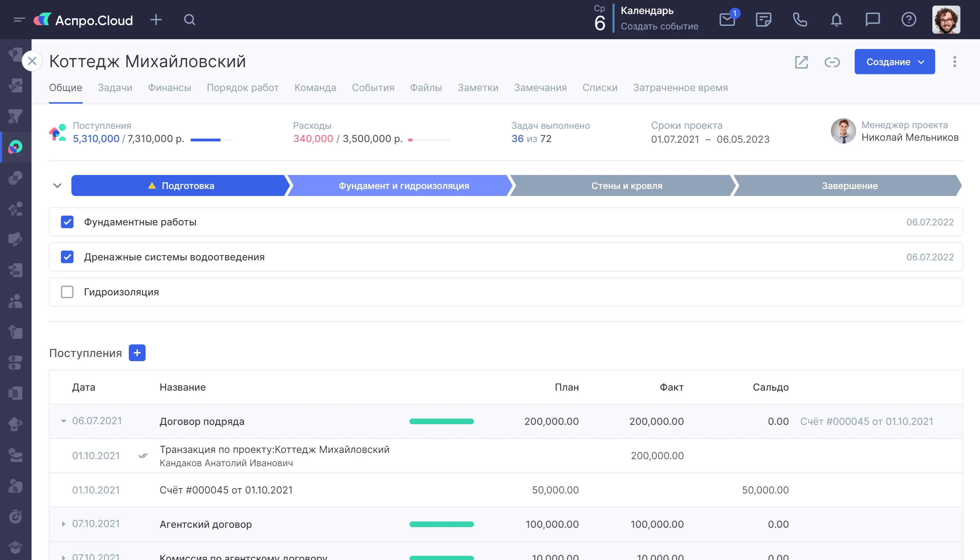Click the notifications bell icon

[836, 20]
